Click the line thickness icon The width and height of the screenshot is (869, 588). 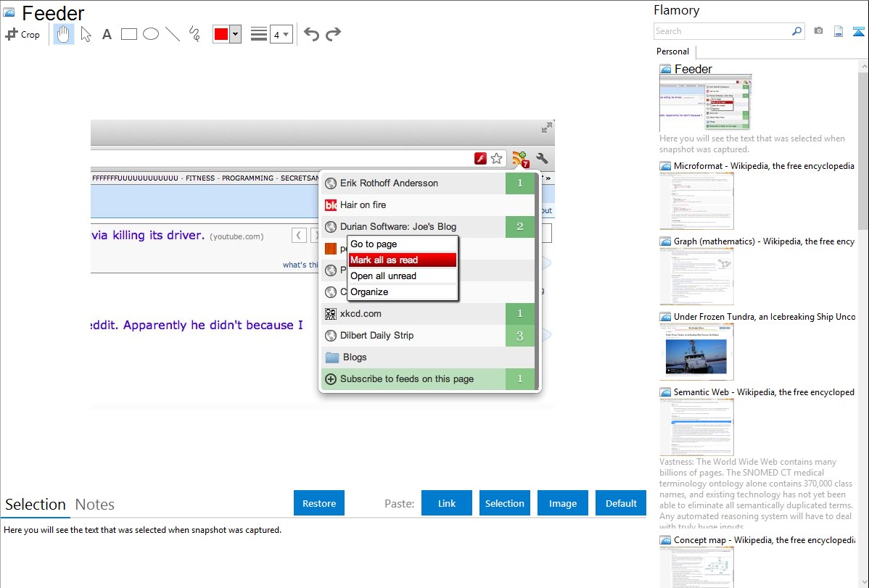pos(258,34)
